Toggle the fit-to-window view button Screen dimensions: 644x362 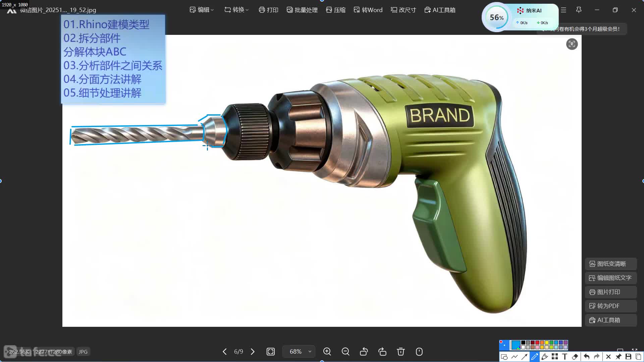tap(271, 351)
